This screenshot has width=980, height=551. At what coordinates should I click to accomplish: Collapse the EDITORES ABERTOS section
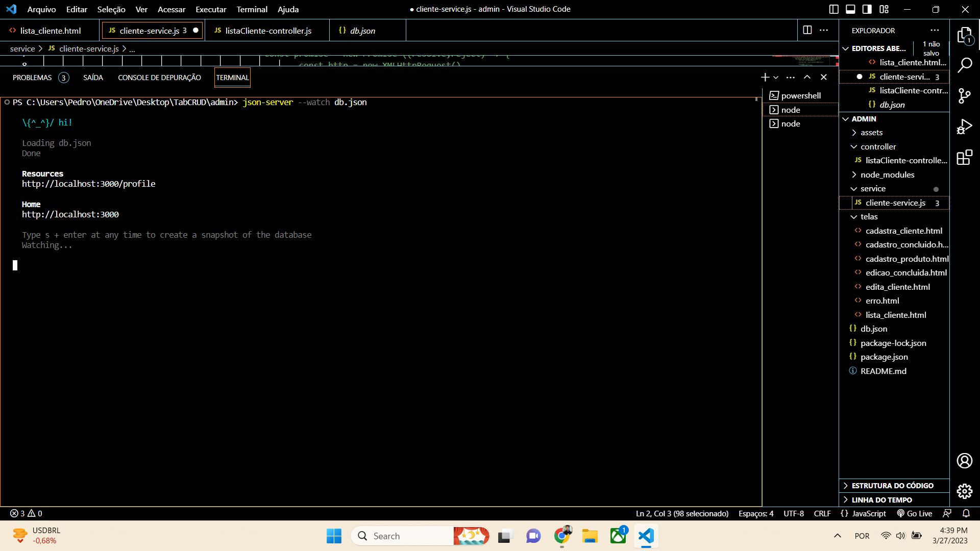[878, 48]
